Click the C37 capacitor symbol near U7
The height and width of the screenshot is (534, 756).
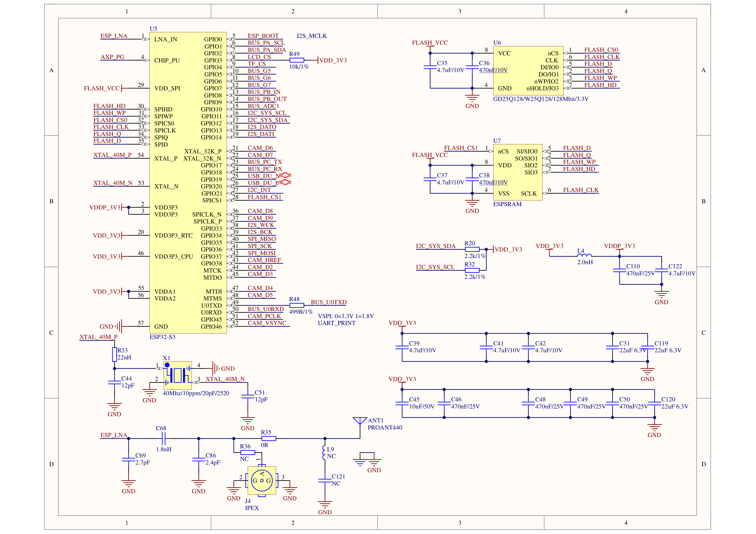(430, 179)
